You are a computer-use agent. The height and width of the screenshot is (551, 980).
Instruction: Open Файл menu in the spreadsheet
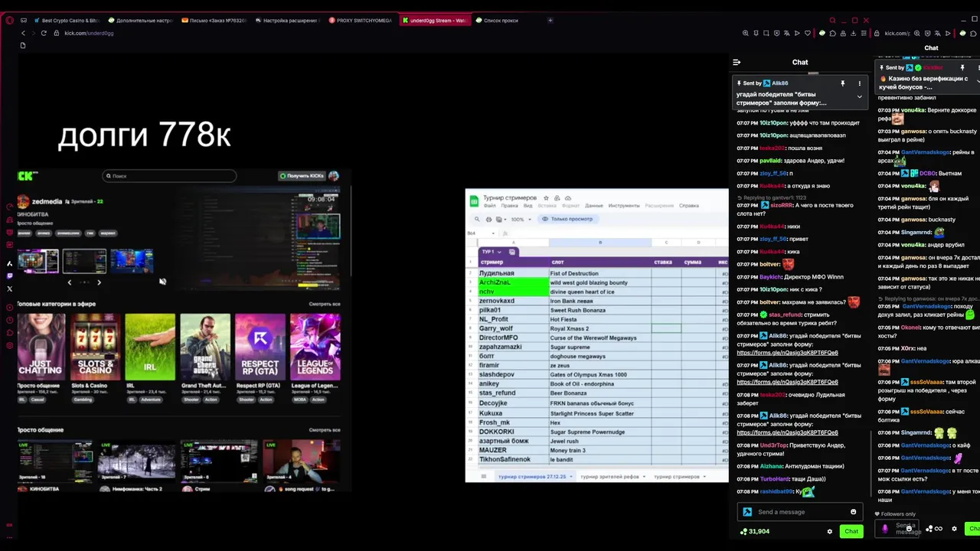490,206
